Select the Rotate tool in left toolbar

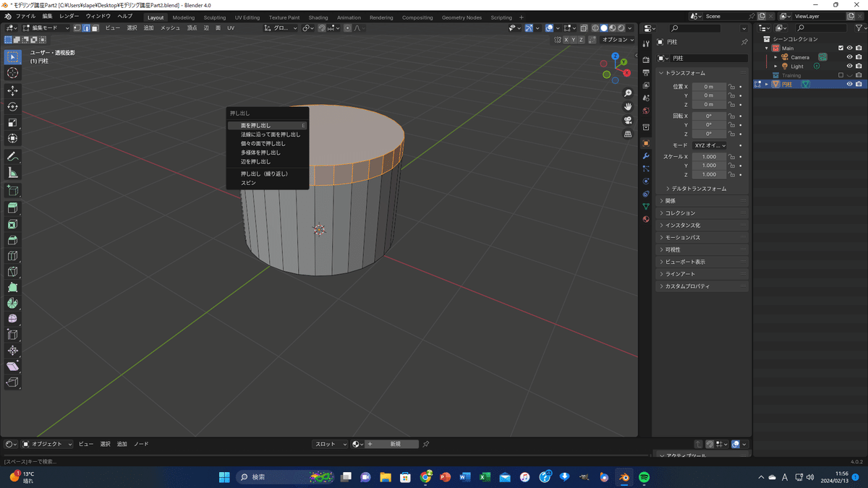13,106
